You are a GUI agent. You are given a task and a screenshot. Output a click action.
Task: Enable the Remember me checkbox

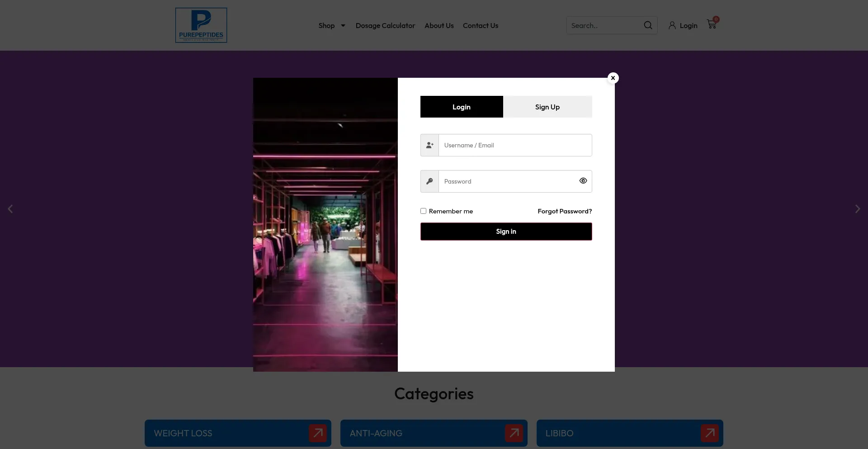(x=423, y=211)
